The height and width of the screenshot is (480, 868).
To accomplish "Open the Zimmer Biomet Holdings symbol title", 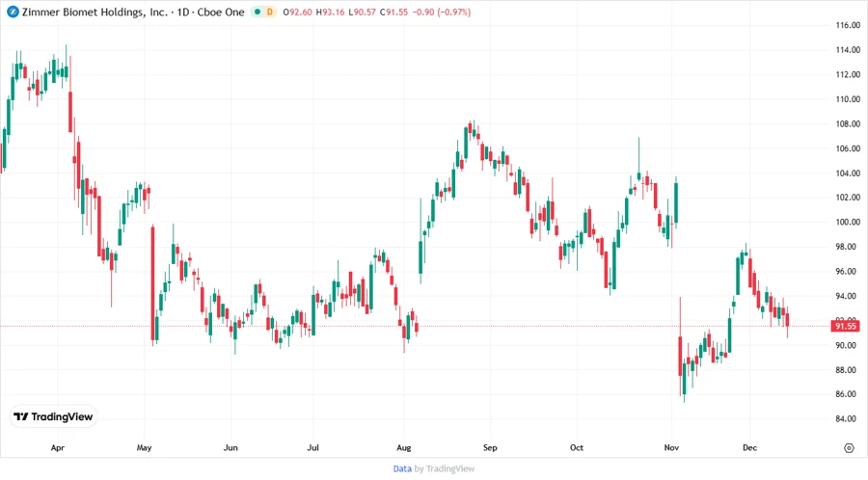I will click(133, 12).
